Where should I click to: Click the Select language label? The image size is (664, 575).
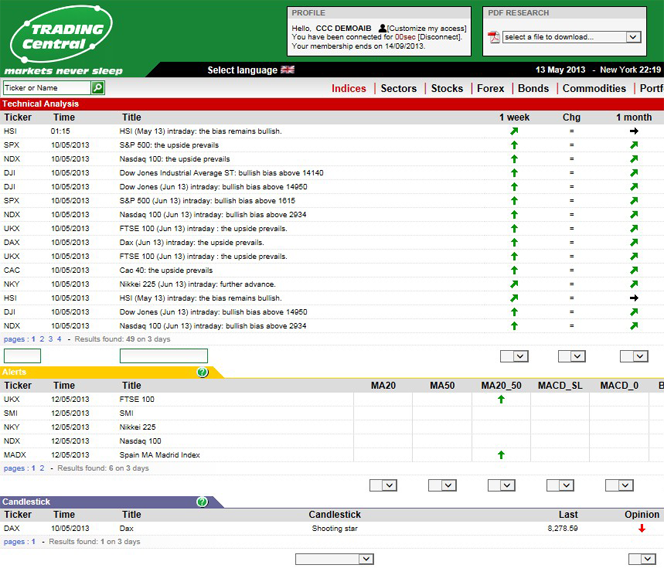[x=242, y=70]
